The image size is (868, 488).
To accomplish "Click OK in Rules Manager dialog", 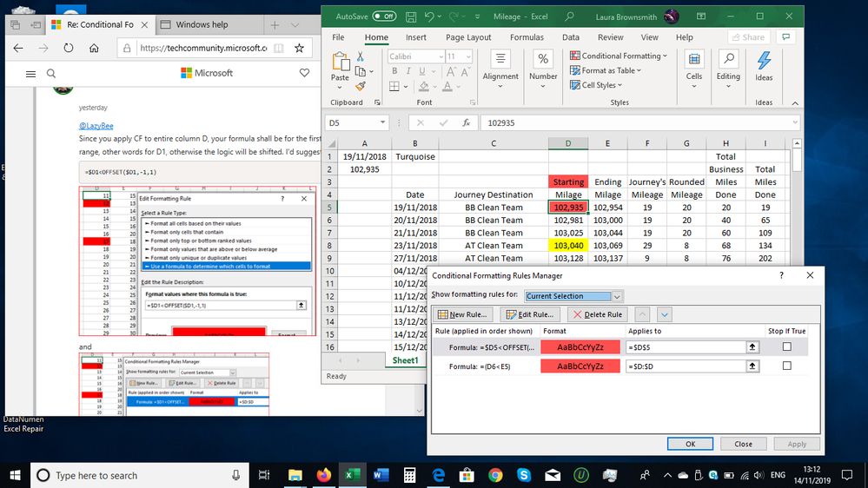I will 690,444.
